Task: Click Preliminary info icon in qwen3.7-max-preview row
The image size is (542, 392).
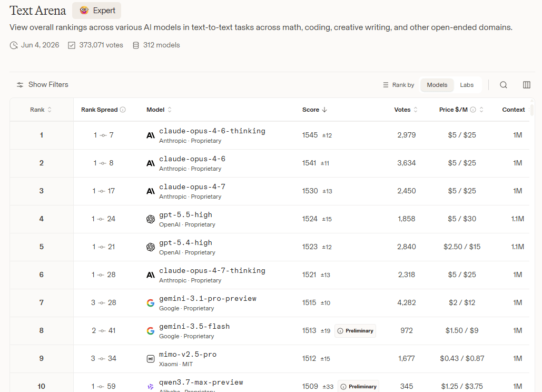Action: click(x=343, y=387)
